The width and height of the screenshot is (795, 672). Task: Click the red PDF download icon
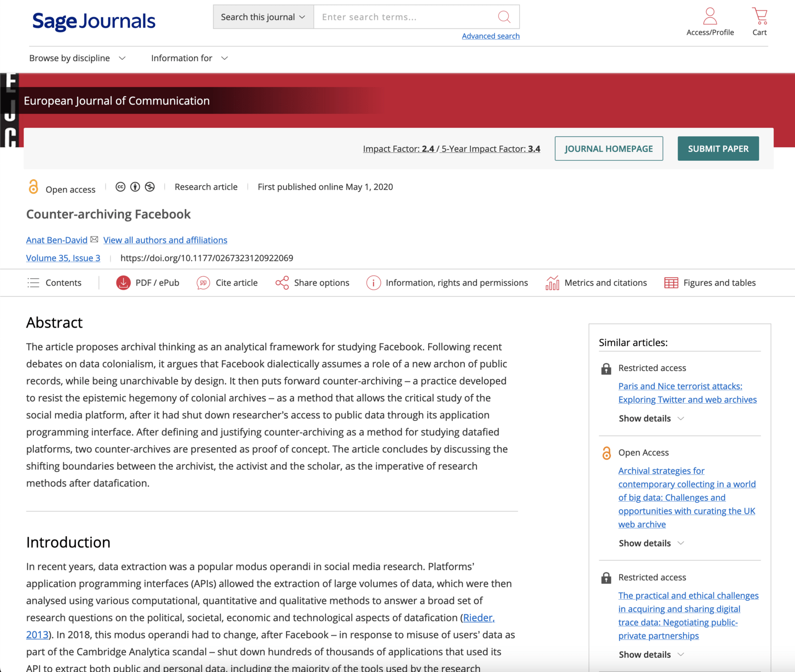click(x=123, y=283)
